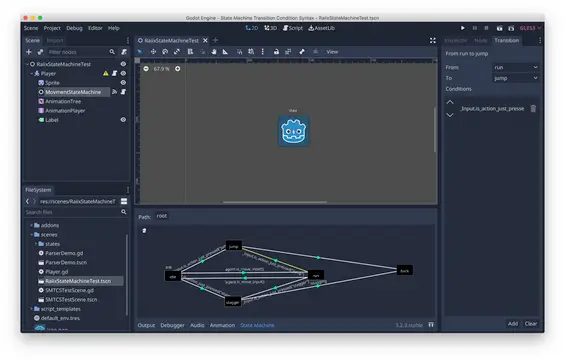Collapse the RaiixStateMachineTest root node
Image resolution: width=565 pixels, height=360 pixels.
[x=27, y=64]
